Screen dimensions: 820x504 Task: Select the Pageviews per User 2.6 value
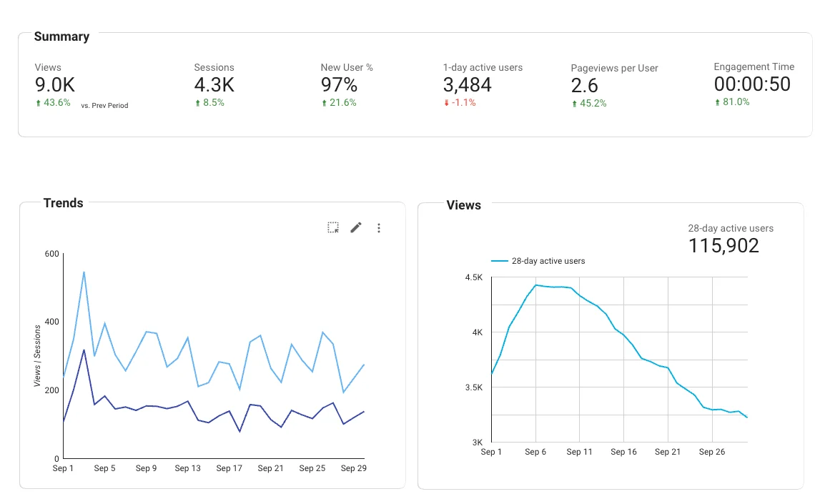[584, 86]
